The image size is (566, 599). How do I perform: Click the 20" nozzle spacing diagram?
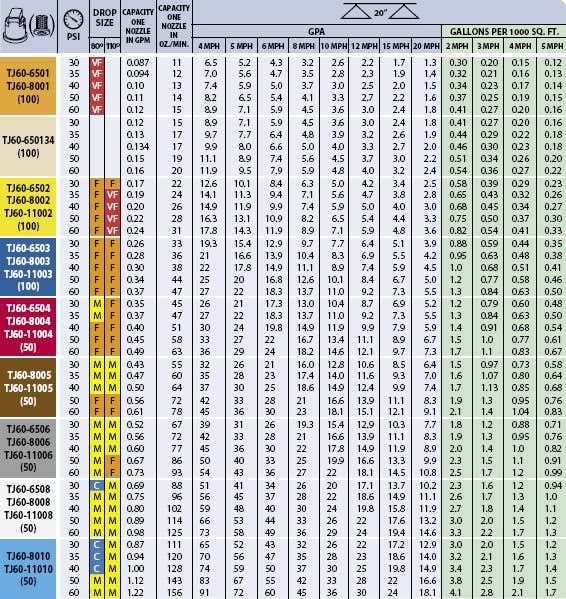pyautogui.click(x=379, y=11)
